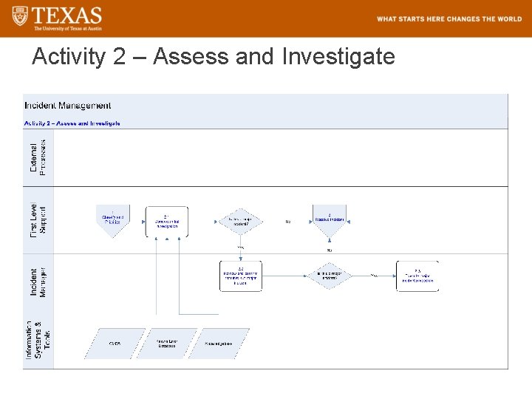This screenshot has height=399, width=532.
Task: Select the 'External Processes' swimlane label
Action: coord(38,157)
